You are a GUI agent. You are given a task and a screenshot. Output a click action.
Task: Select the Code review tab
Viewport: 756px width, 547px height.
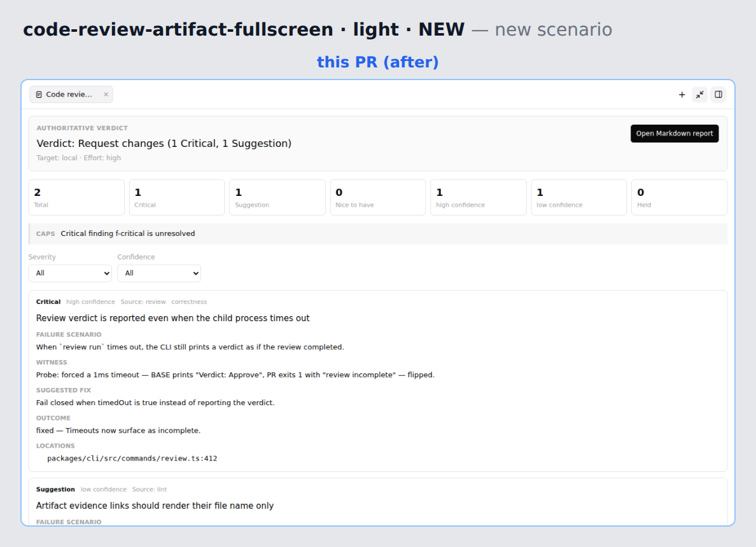coord(71,95)
